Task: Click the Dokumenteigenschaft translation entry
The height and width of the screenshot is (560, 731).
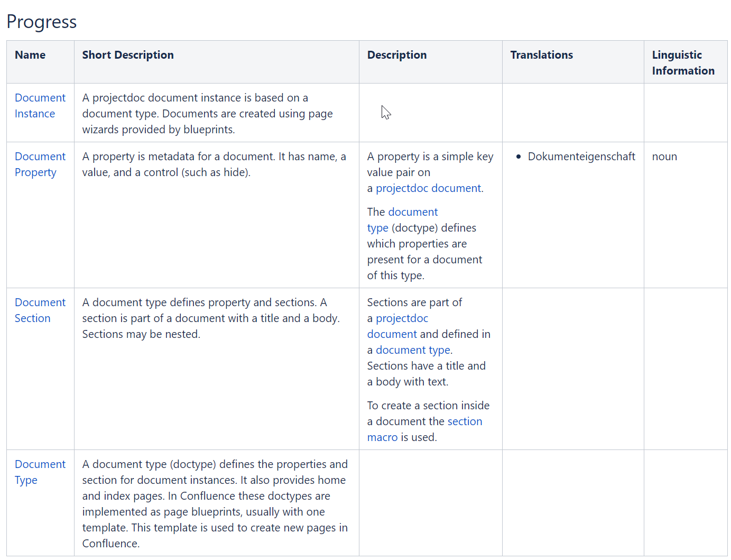Action: click(x=581, y=157)
